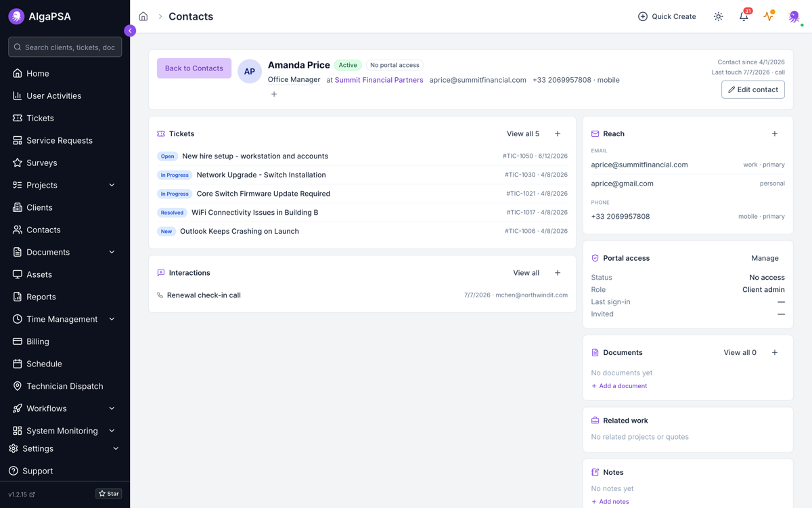812x508 pixels.
Task: Add a contact method in Reach panel
Action: [775, 134]
